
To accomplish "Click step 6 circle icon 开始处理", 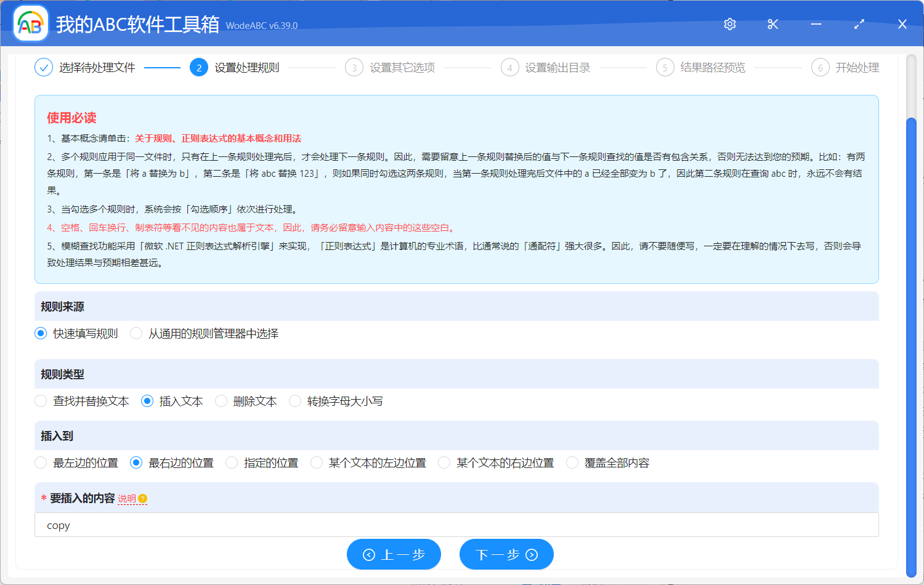I will (x=821, y=67).
